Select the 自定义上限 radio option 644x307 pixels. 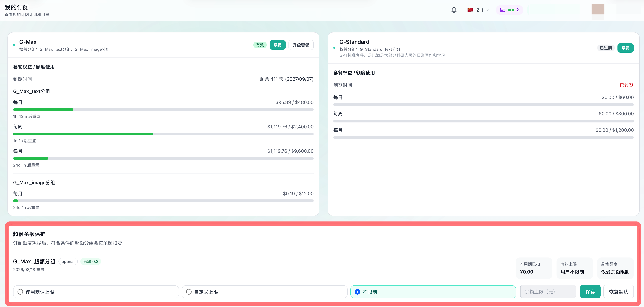tap(264, 292)
